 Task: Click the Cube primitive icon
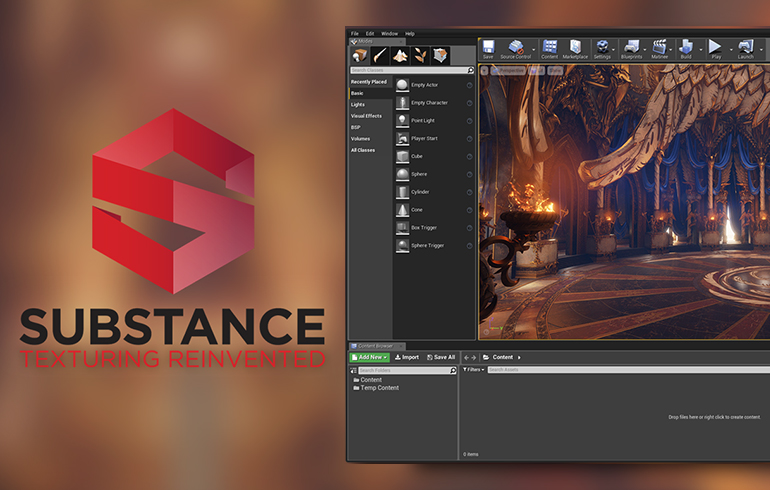[x=402, y=156]
